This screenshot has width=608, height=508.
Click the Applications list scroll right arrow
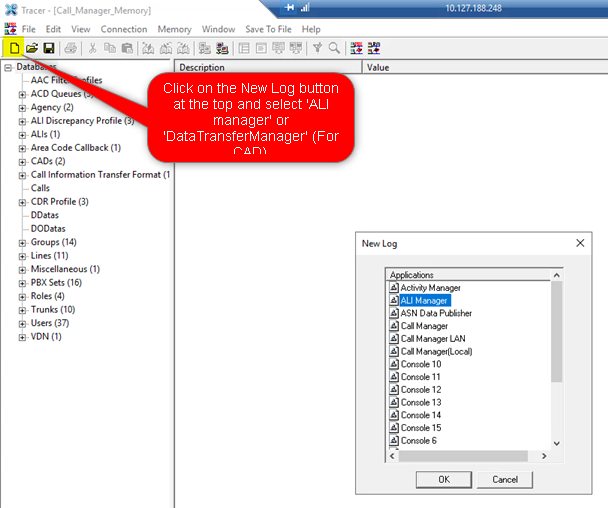click(544, 456)
